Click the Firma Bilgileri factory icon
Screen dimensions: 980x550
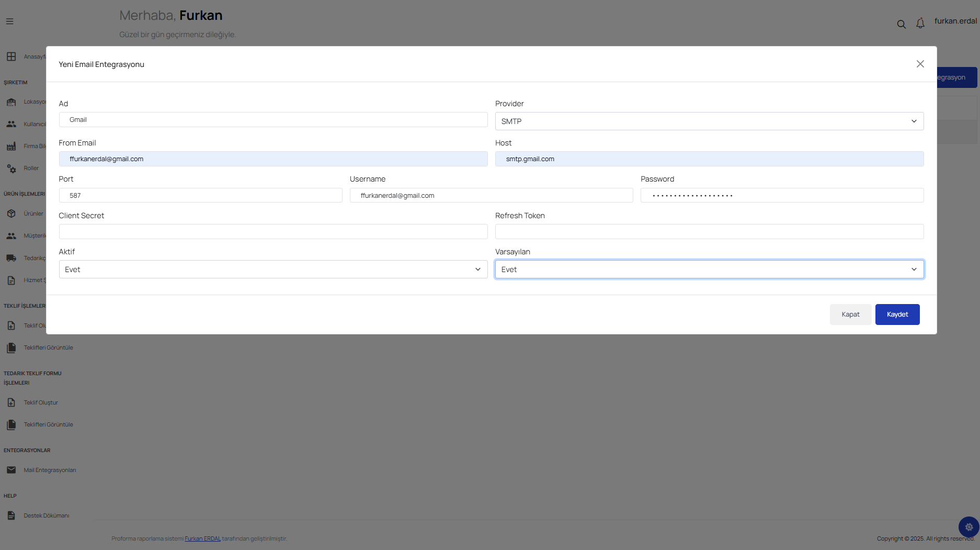[11, 147]
